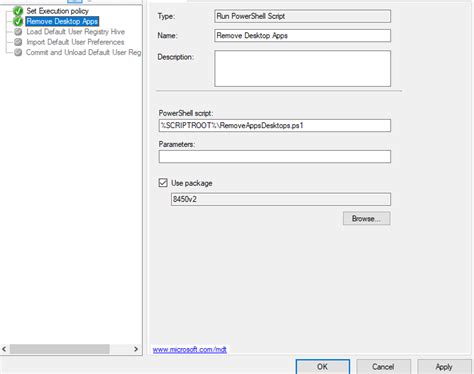The image size is (474, 374).
Task: Click grey status icon beside Load Default User Registry Hive
Action: (x=18, y=32)
